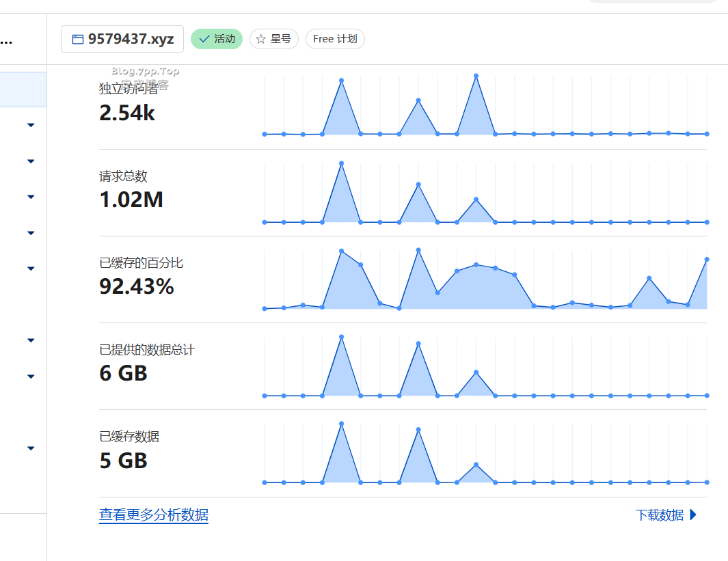Click the first peak on 已提供的数据总计 chart
728x561 pixels.
click(341, 337)
